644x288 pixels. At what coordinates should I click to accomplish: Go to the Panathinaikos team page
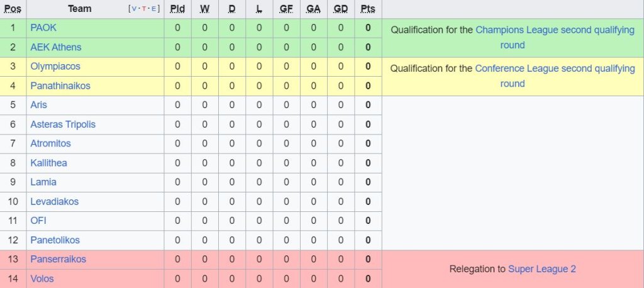(60, 86)
